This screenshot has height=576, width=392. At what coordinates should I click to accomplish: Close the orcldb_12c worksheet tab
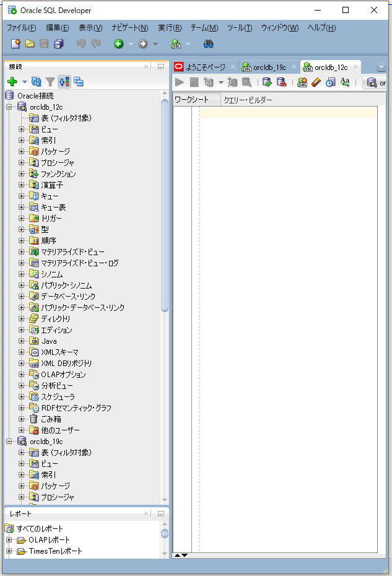(355, 67)
